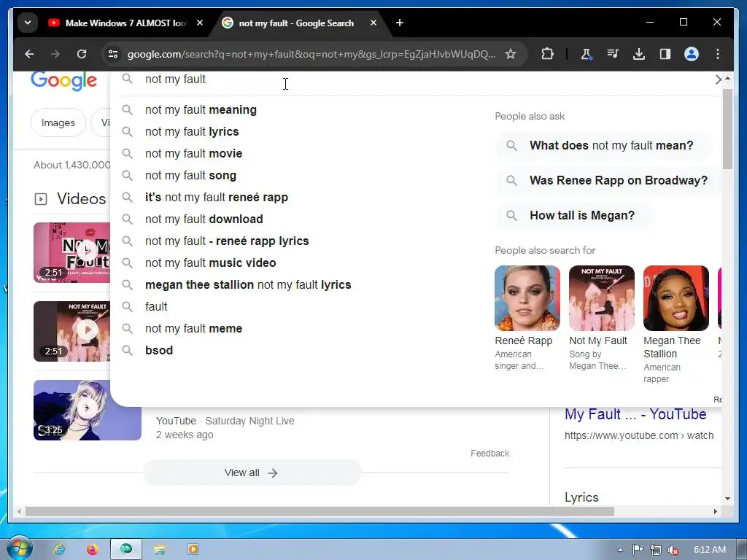Open the Downloads icon
The width and height of the screenshot is (747, 560).
click(639, 54)
